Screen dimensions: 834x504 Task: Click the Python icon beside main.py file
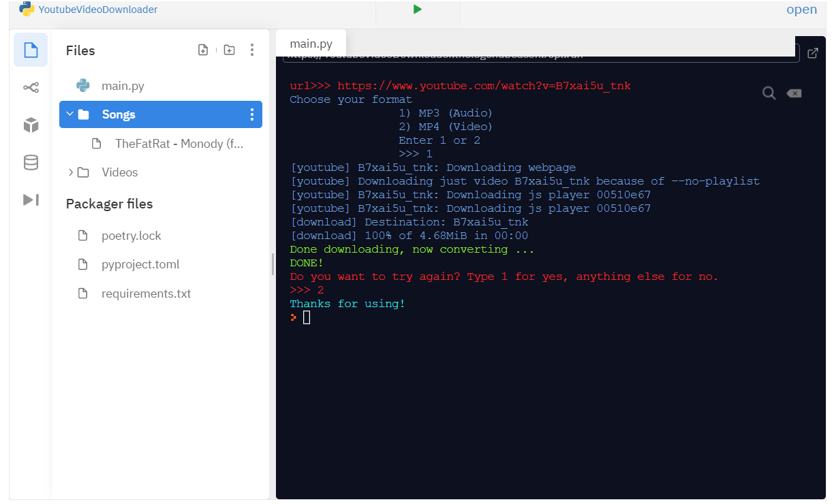(83, 85)
